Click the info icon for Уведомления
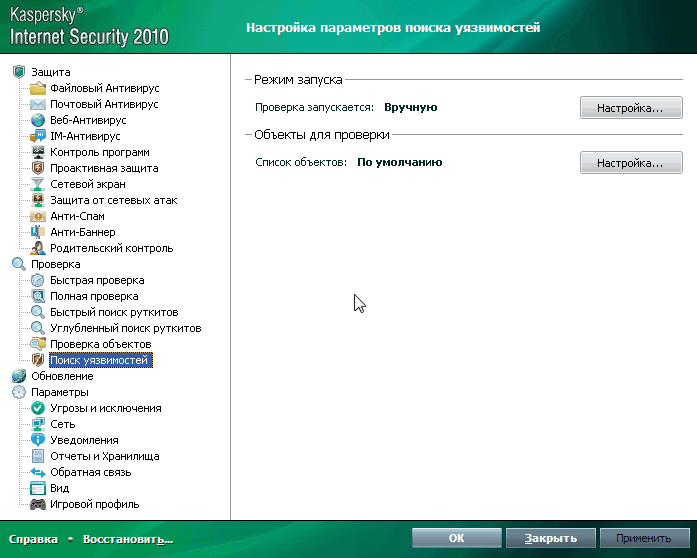This screenshot has width=697, height=558. coord(38,440)
